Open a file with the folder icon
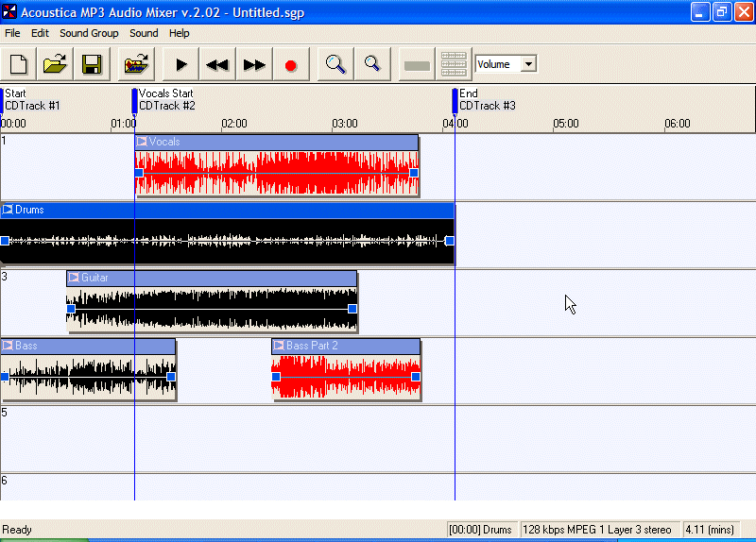The width and height of the screenshot is (756, 542). pyautogui.click(x=55, y=64)
